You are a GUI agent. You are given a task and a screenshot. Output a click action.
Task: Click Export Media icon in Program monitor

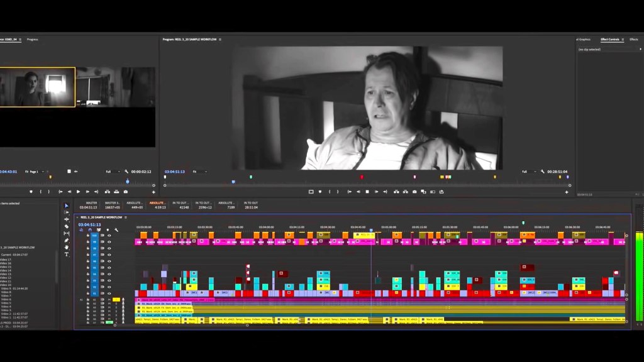coord(441,192)
